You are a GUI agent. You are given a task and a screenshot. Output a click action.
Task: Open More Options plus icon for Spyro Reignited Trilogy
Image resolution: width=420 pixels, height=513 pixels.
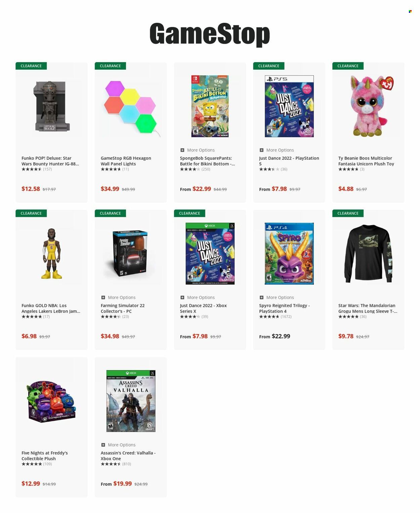click(x=261, y=298)
